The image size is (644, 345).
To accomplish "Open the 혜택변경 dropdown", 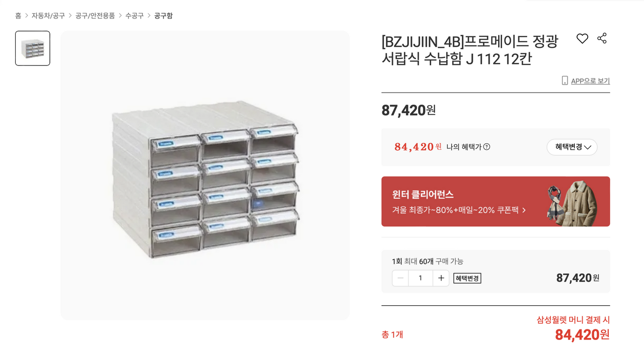I will (572, 147).
